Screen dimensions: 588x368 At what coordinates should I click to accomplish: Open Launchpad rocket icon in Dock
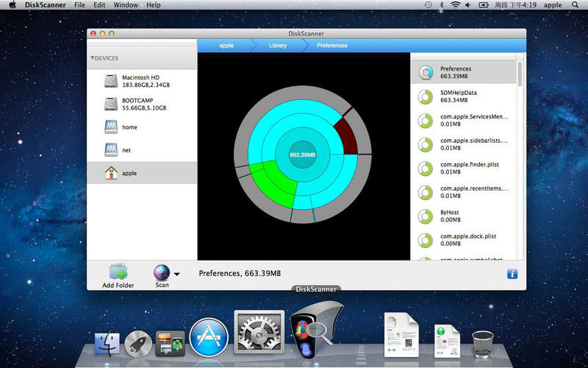point(138,344)
